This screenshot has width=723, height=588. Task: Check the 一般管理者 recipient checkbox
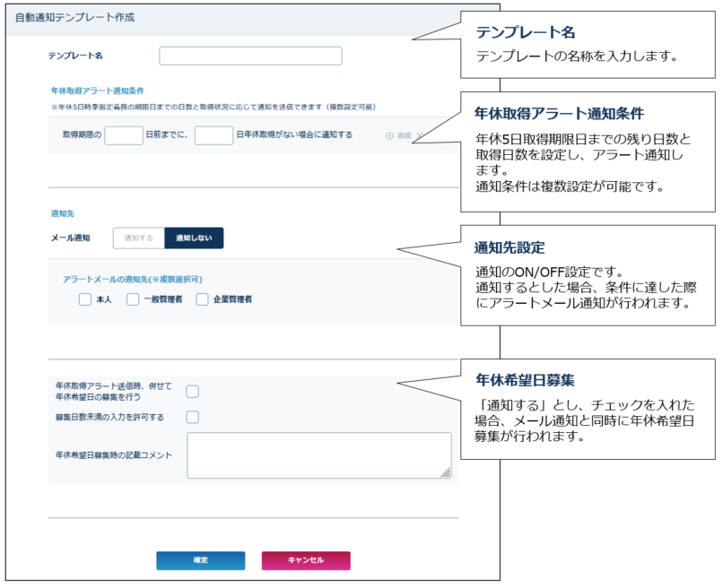(x=133, y=299)
